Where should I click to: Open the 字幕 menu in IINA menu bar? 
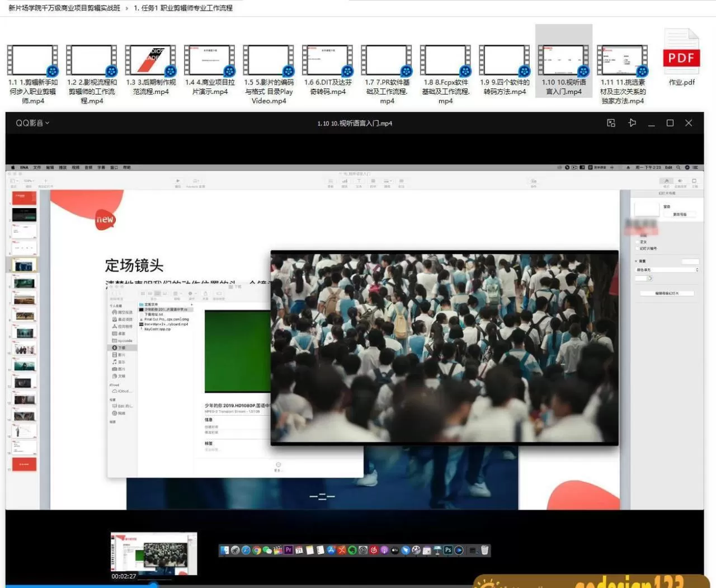click(x=100, y=167)
